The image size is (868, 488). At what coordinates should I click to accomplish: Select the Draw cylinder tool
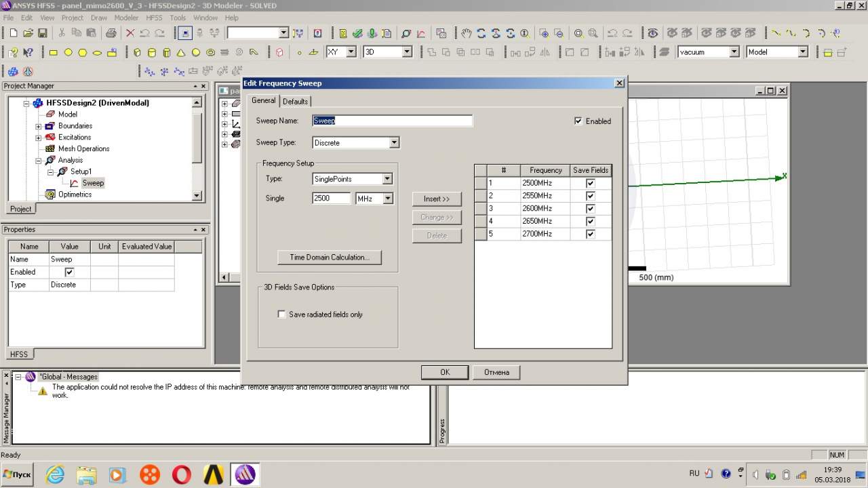[x=152, y=52]
